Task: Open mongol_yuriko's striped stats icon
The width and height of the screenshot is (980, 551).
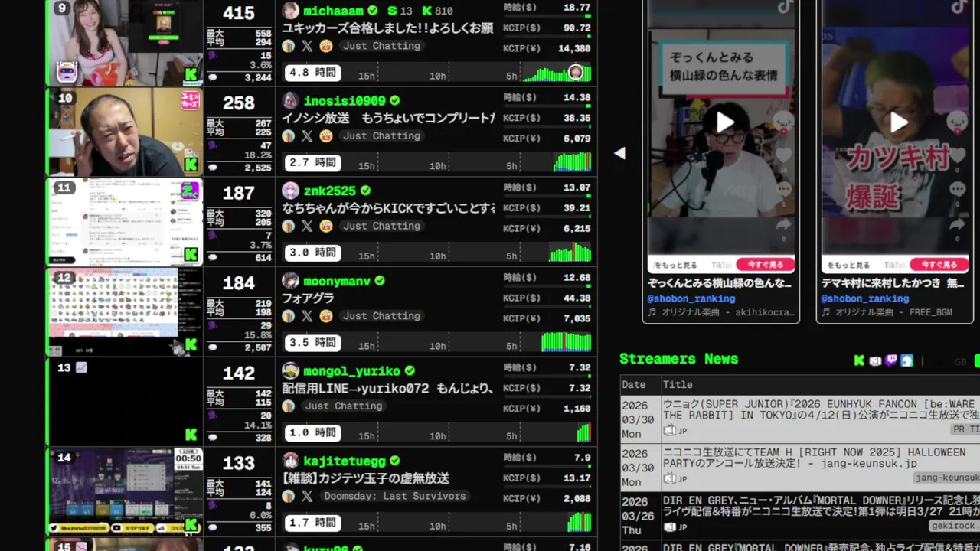Action: click(x=289, y=406)
